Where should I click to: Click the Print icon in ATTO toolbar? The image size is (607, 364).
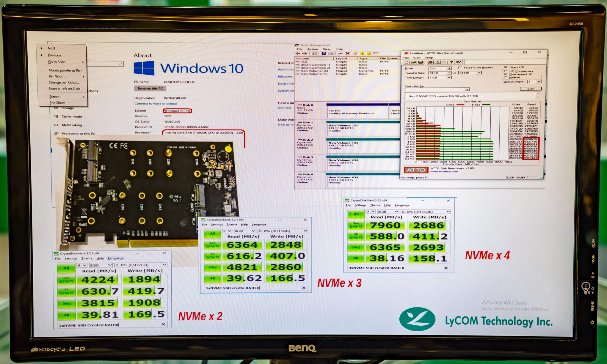pyautogui.click(x=430, y=62)
